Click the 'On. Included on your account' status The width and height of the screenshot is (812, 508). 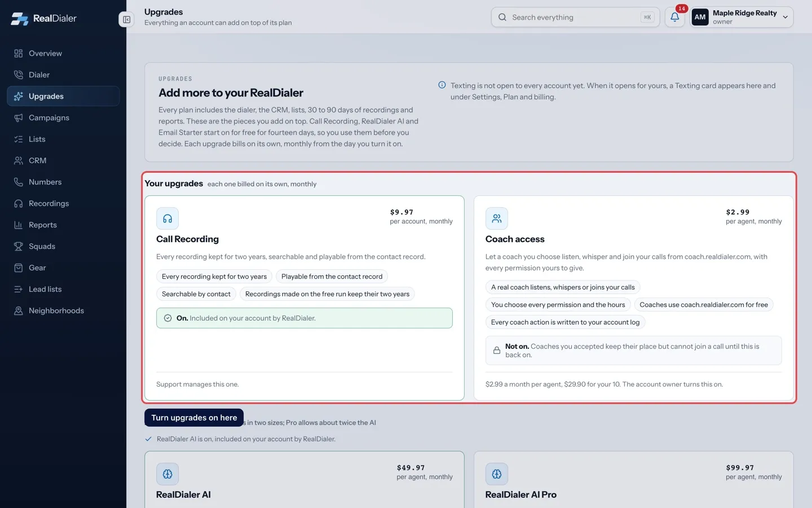point(304,318)
